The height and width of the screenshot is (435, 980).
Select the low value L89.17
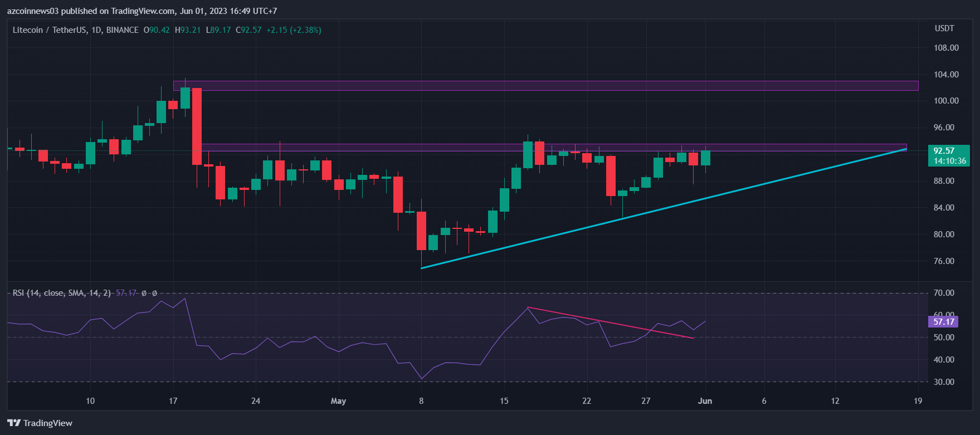(218, 30)
